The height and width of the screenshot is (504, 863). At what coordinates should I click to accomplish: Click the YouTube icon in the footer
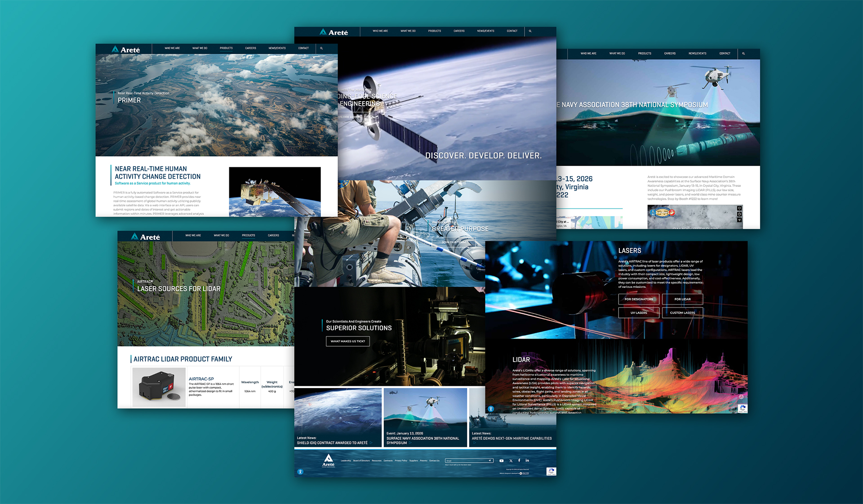tap(502, 461)
